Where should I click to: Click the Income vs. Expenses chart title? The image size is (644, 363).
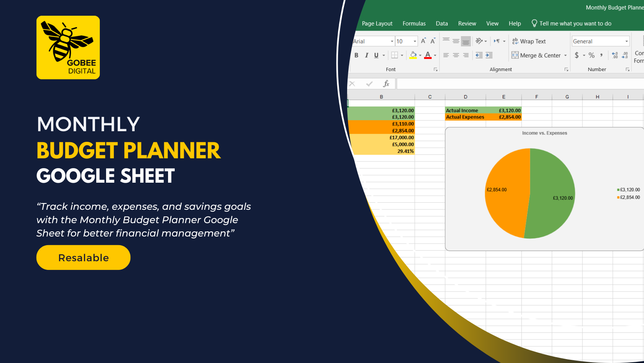pyautogui.click(x=544, y=133)
